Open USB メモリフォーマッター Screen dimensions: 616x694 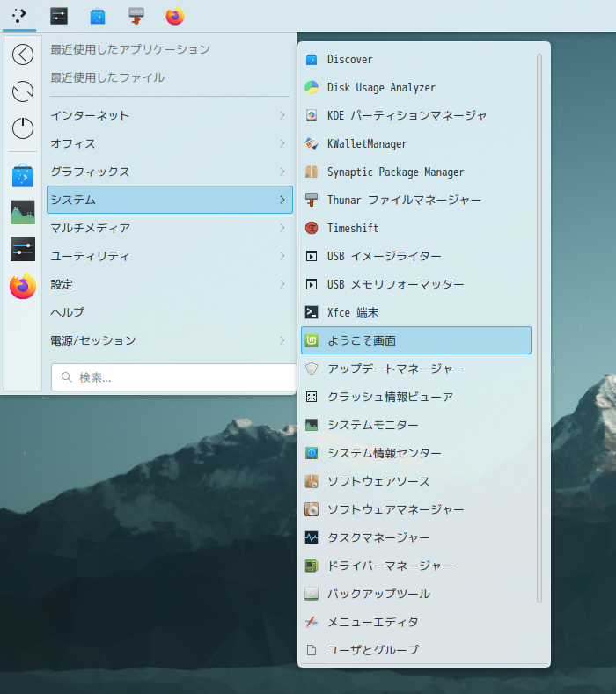tap(416, 284)
